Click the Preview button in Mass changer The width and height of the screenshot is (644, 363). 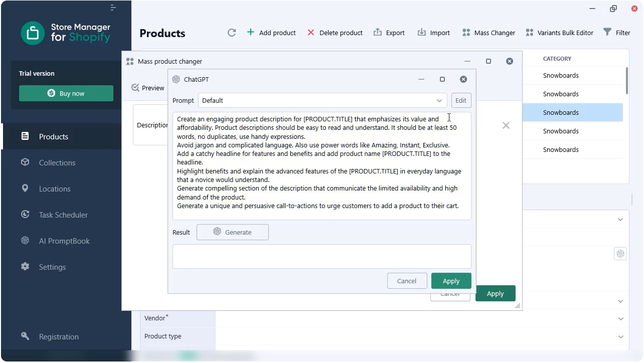tap(148, 88)
